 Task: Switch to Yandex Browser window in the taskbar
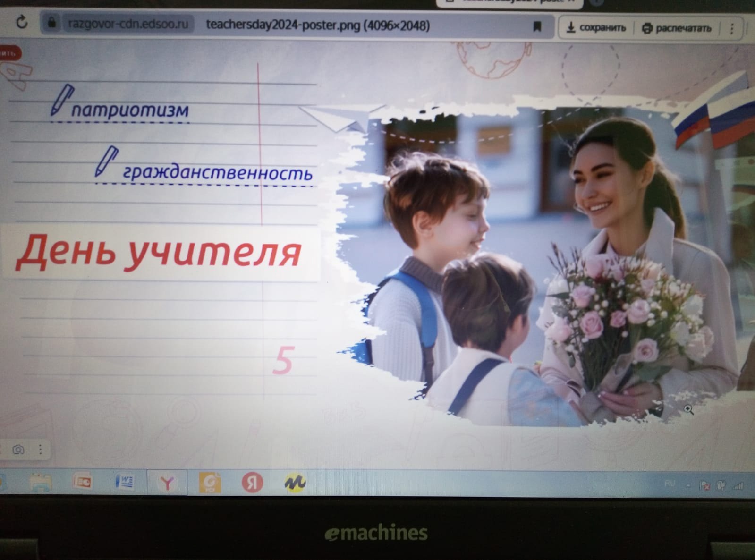coord(167,483)
